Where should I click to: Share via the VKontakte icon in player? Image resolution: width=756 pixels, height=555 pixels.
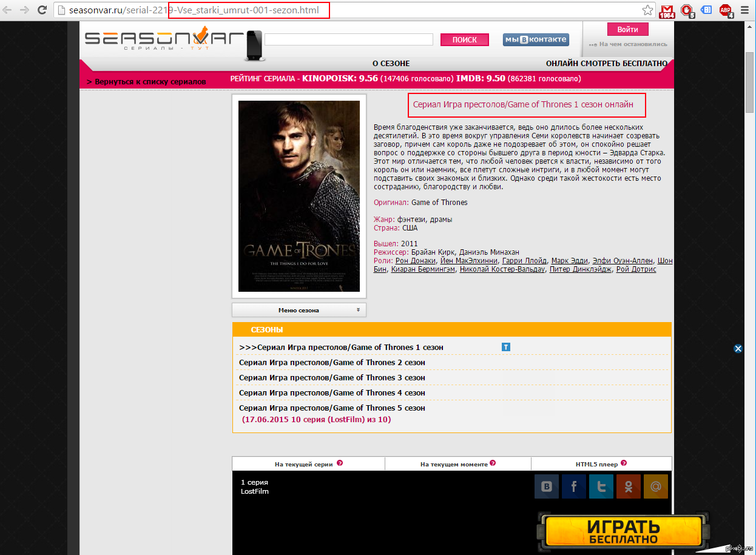point(546,486)
